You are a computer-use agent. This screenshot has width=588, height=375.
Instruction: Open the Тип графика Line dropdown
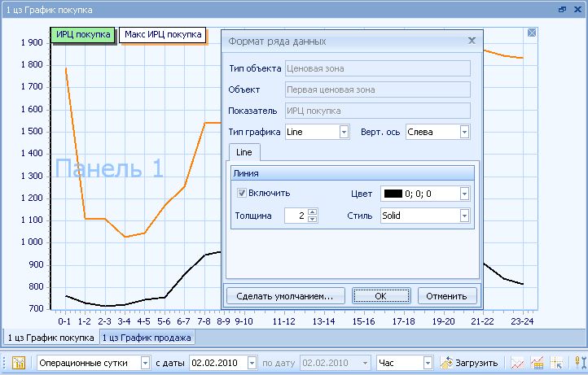(344, 132)
